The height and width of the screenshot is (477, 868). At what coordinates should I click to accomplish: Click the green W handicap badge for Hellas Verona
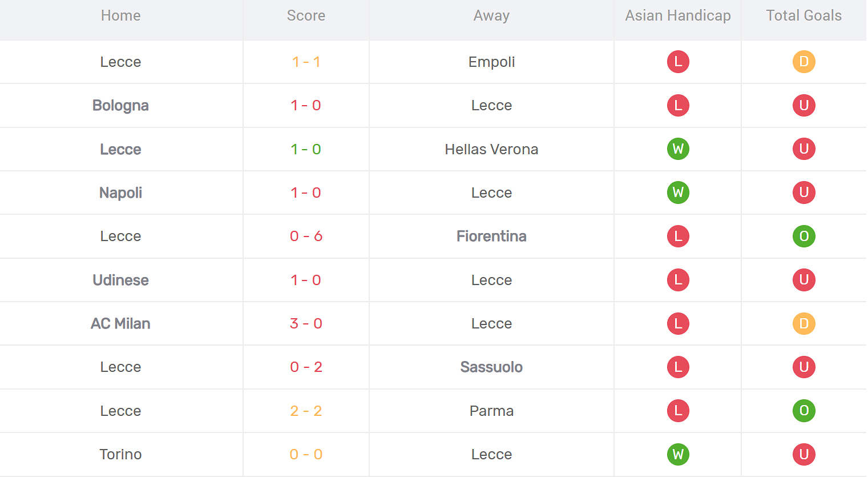click(678, 149)
